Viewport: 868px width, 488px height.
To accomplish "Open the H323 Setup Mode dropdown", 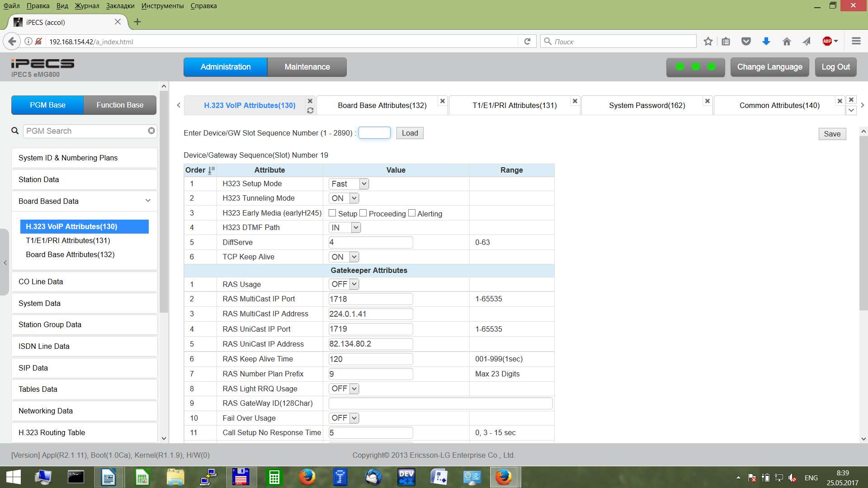I will point(349,184).
